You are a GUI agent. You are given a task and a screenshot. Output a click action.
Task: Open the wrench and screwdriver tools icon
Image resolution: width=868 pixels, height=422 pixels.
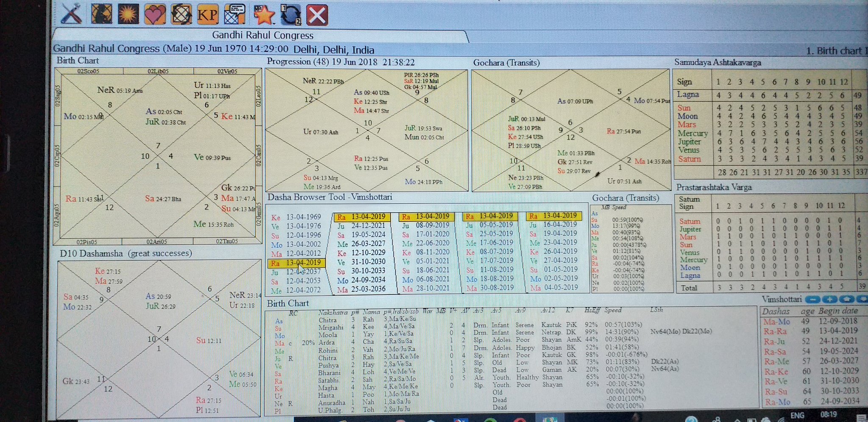[71, 14]
